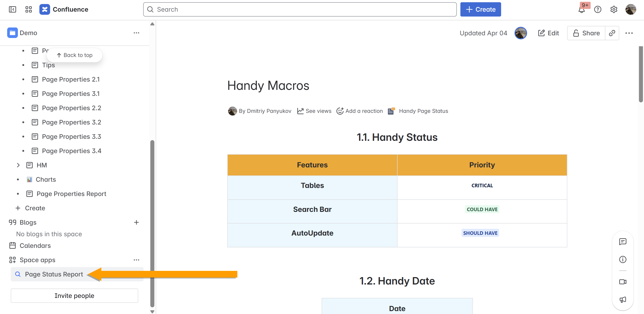
Task: Open page more actions ellipsis
Action: tap(629, 33)
